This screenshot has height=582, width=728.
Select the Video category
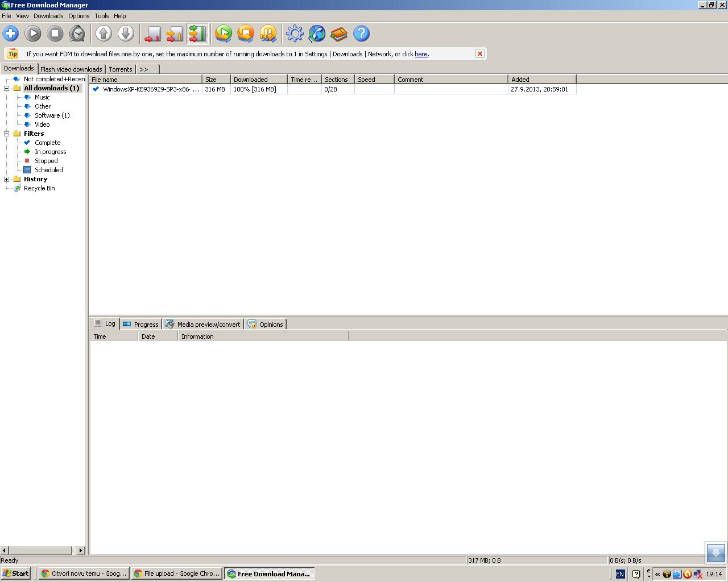42,124
